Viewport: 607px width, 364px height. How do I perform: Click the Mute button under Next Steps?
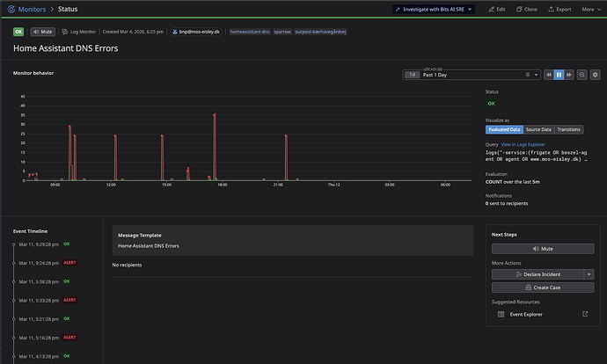tap(543, 249)
